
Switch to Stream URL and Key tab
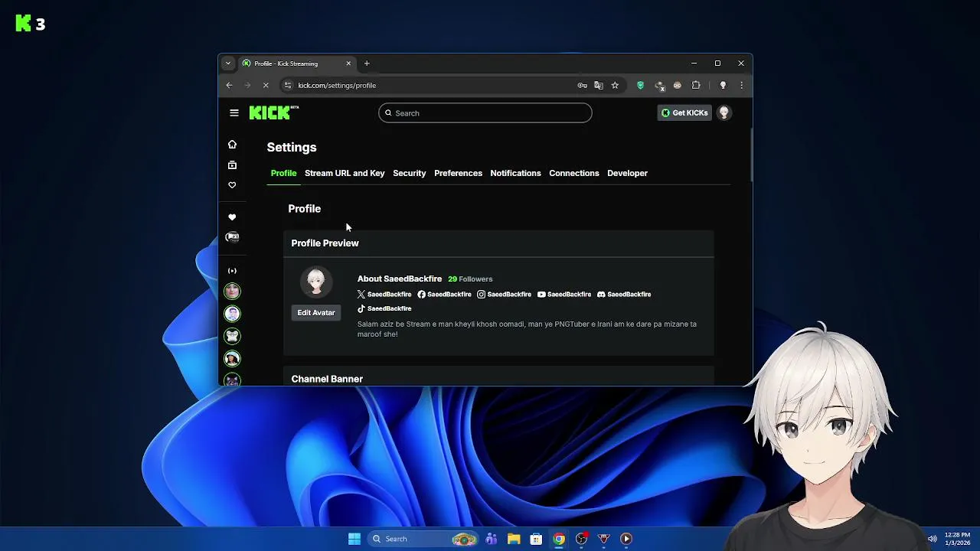tap(345, 173)
